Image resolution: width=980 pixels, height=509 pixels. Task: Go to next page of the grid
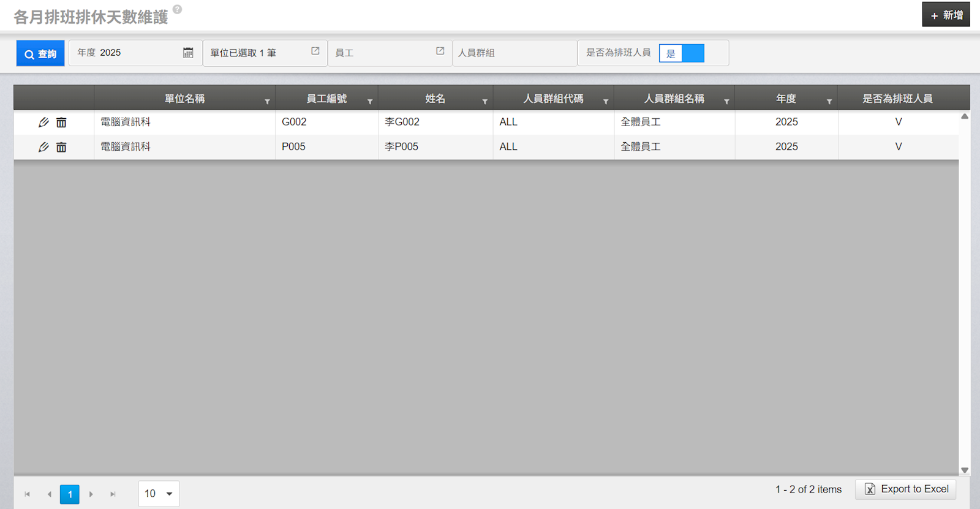coord(91,494)
